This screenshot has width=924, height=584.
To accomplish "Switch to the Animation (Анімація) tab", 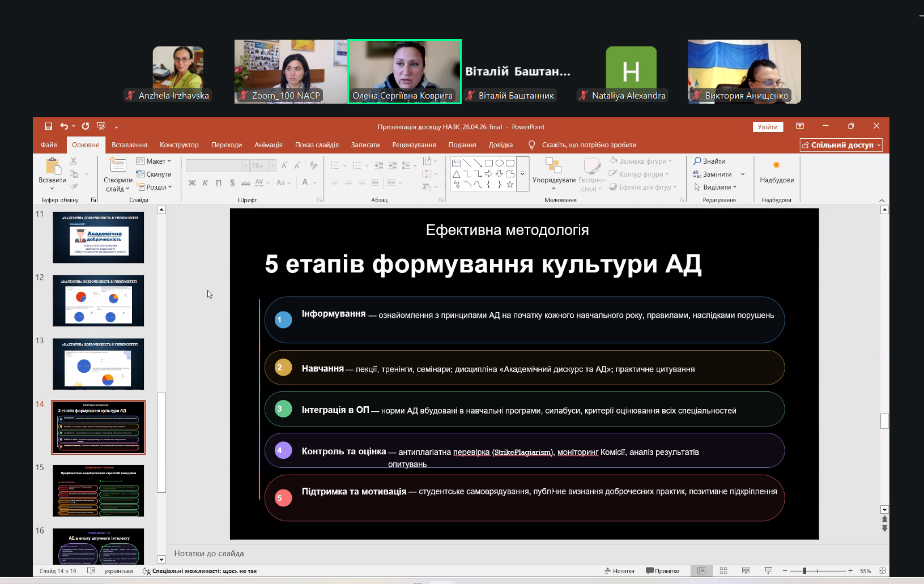I will point(268,145).
